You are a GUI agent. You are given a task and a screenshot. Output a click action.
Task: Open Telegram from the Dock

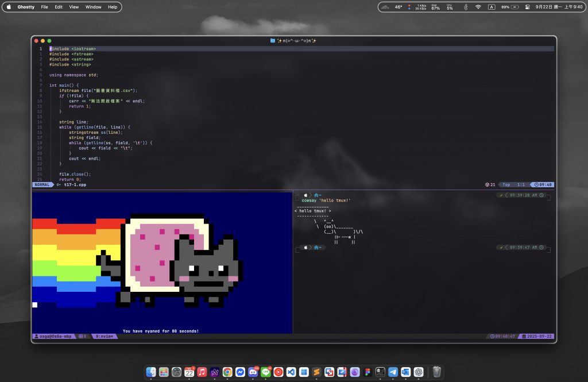[393, 372]
